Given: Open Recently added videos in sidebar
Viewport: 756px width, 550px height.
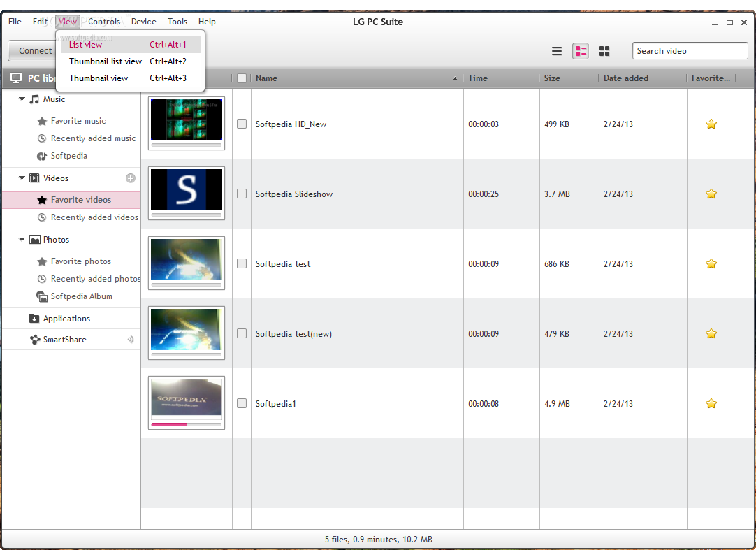Looking at the screenshot, I should tap(71, 217).
